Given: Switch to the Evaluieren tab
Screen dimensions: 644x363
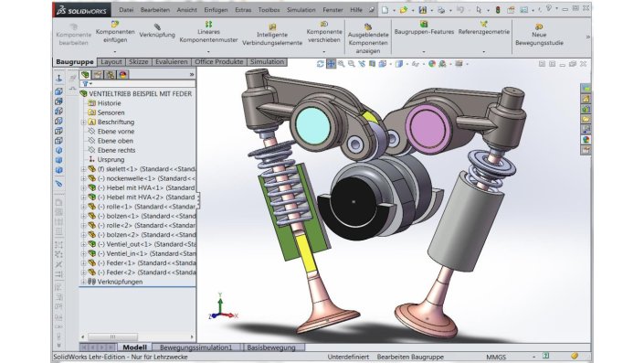Looking at the screenshot, I should point(171,61).
